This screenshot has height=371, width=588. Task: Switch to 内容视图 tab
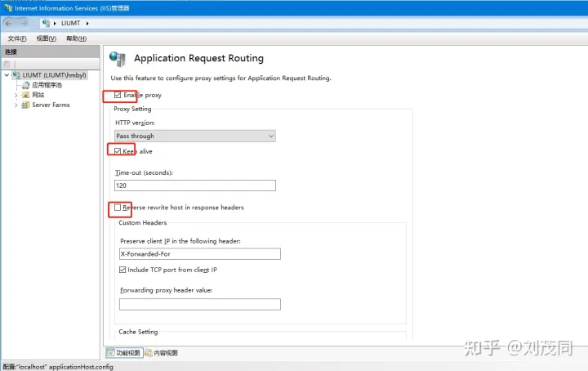pos(162,353)
